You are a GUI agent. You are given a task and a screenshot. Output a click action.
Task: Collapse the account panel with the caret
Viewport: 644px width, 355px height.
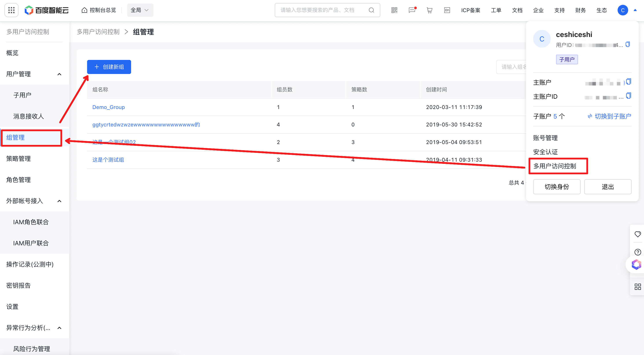635,10
